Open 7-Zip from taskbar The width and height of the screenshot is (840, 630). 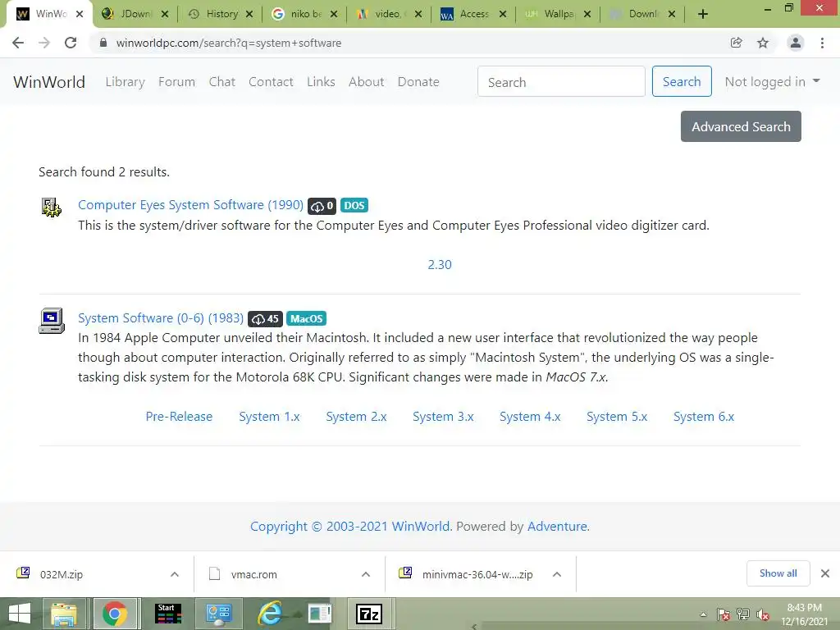click(x=369, y=614)
